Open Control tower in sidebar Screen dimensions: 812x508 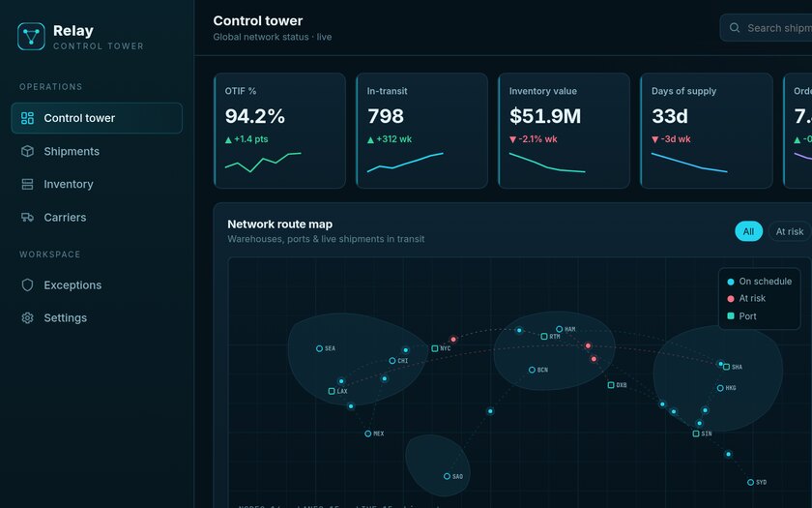[97, 118]
